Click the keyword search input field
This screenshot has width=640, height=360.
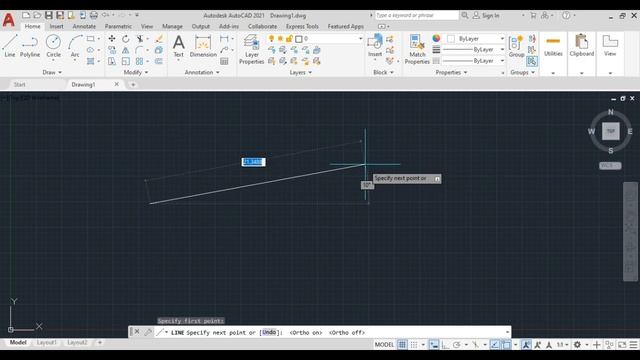[416, 15]
